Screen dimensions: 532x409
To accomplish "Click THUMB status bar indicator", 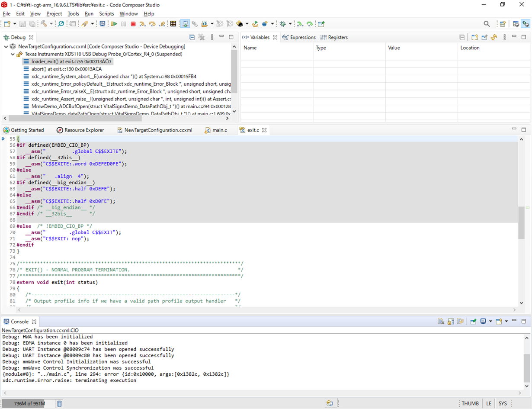I will [470, 403].
